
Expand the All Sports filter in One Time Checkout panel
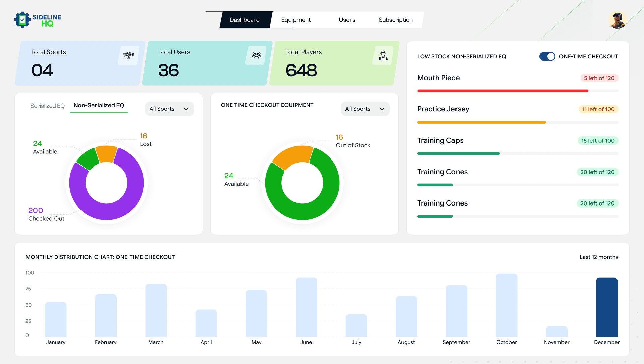pyautogui.click(x=365, y=108)
